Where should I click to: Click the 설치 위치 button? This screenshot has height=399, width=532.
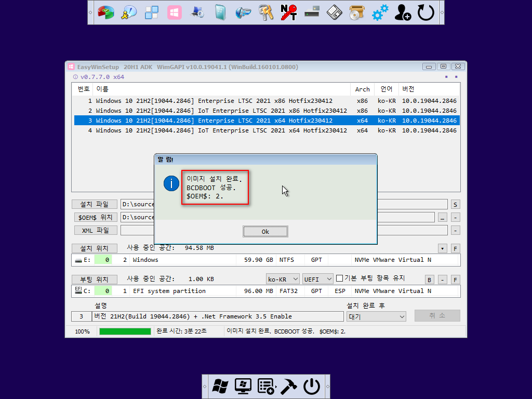click(x=95, y=248)
